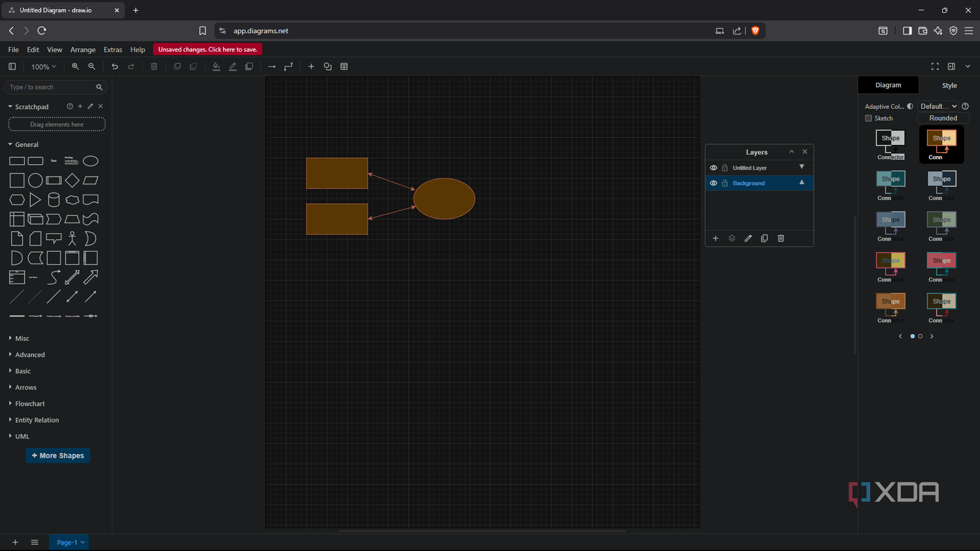The image size is (980, 551).
Task: Open the freehand shapes toolbar icon
Action: pos(327,67)
